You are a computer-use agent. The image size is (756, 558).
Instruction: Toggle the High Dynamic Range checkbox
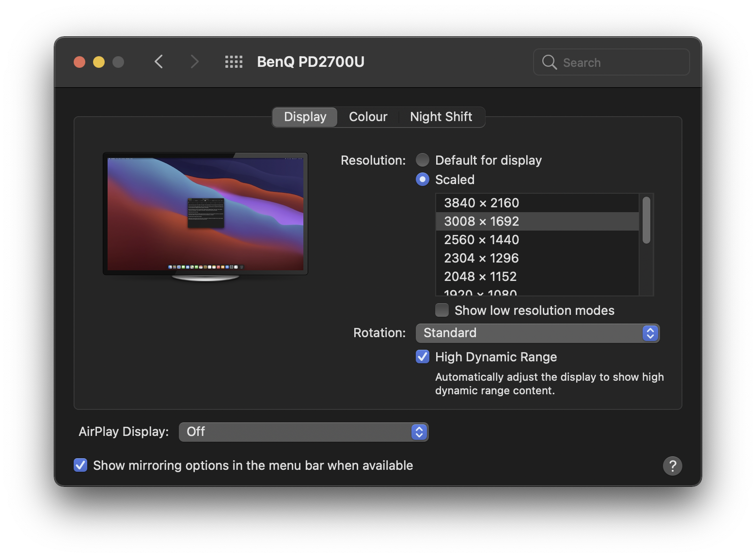pyautogui.click(x=423, y=357)
